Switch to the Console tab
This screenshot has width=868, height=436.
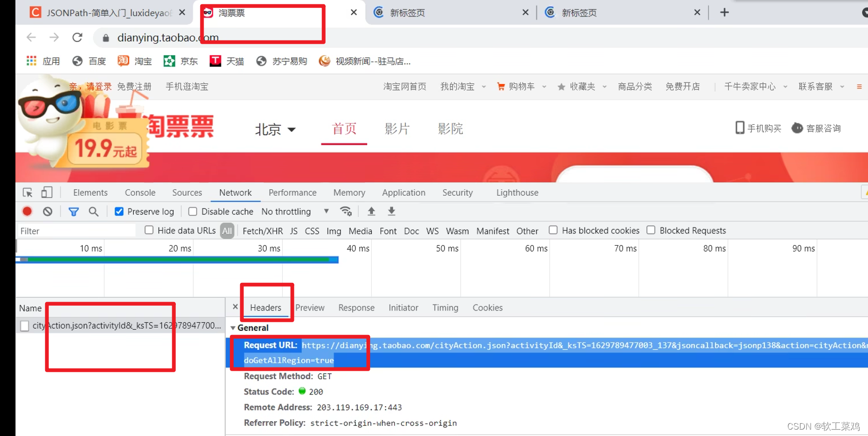(x=140, y=192)
